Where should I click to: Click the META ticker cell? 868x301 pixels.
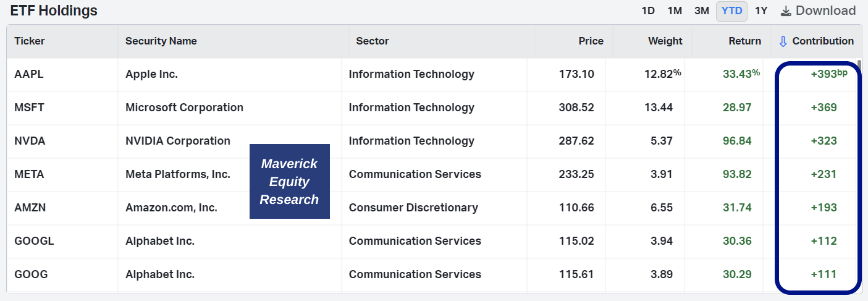pyautogui.click(x=29, y=174)
